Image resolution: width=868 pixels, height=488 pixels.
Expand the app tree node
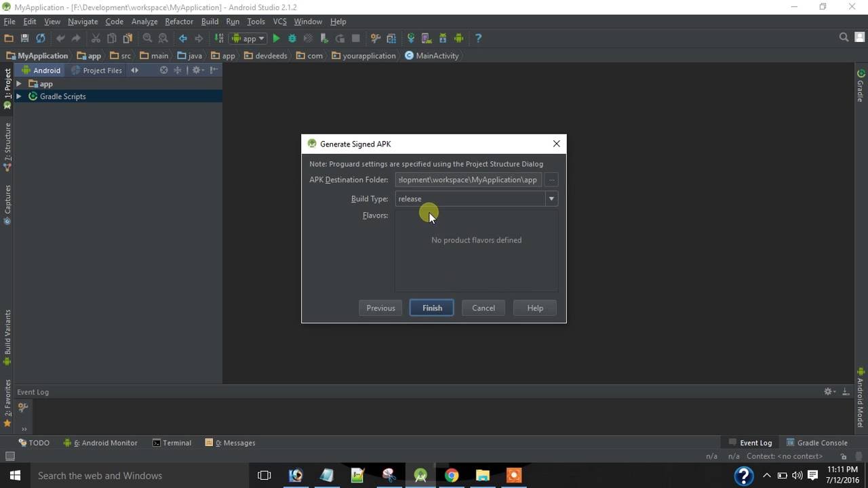pos(19,84)
